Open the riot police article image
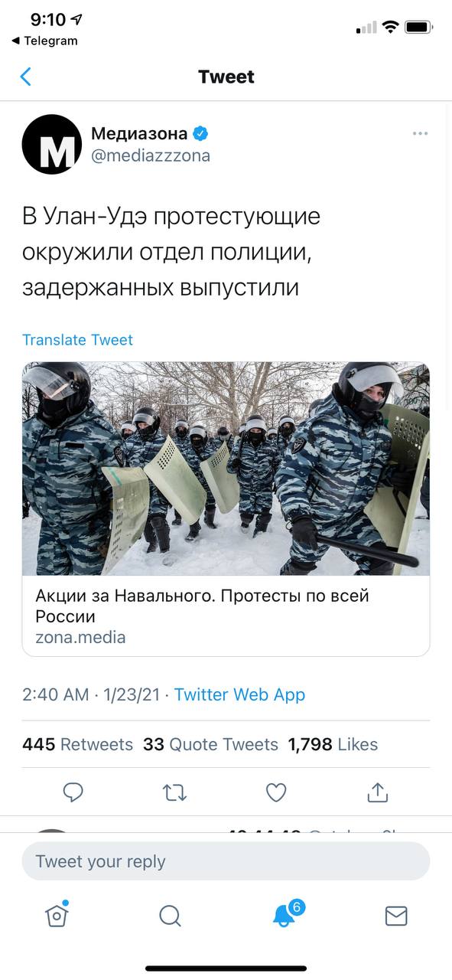Viewport: 452px width, 980px height. tap(226, 469)
